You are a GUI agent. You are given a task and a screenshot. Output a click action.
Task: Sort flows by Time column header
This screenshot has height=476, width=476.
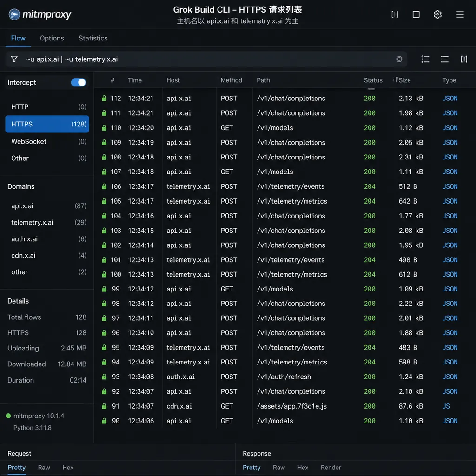pos(135,80)
